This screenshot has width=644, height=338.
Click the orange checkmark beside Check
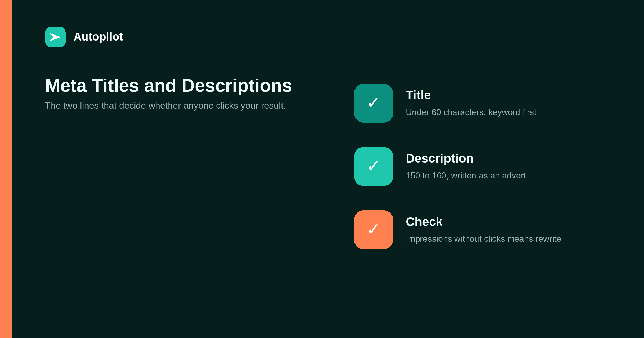point(374,230)
